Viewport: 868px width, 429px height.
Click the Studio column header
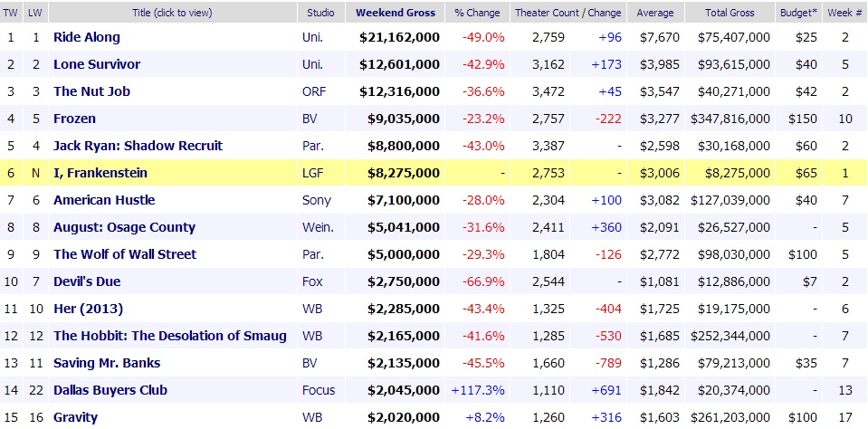click(x=320, y=13)
